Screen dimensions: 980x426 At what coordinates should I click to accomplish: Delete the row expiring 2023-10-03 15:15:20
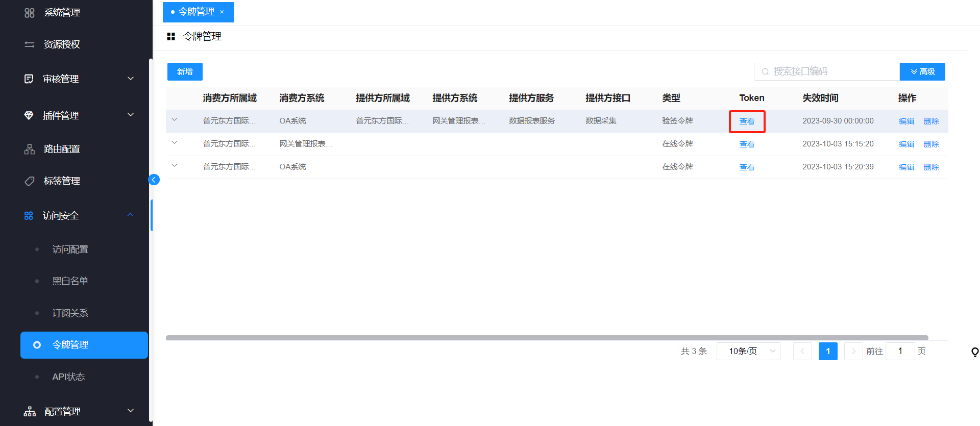click(932, 144)
